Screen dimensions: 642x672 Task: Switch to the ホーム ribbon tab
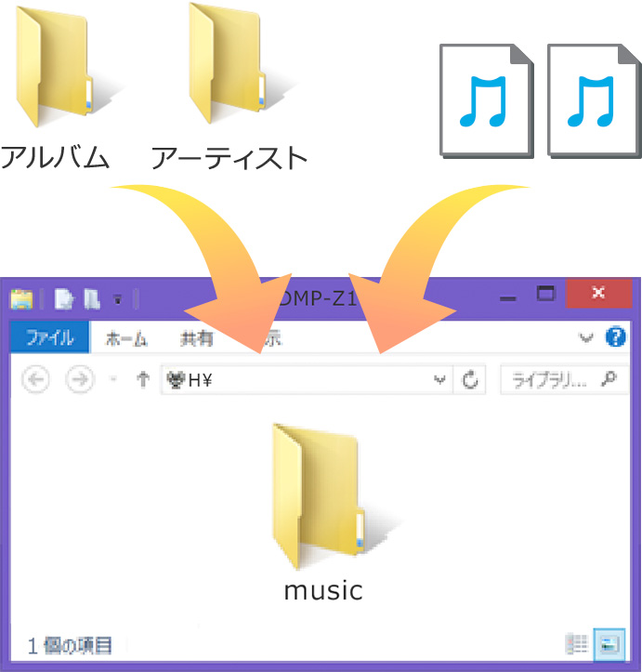[x=126, y=338]
